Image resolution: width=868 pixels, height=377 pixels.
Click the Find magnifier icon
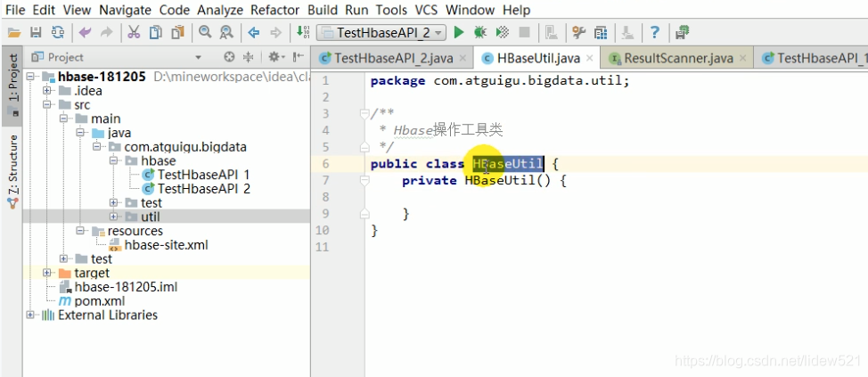point(205,33)
